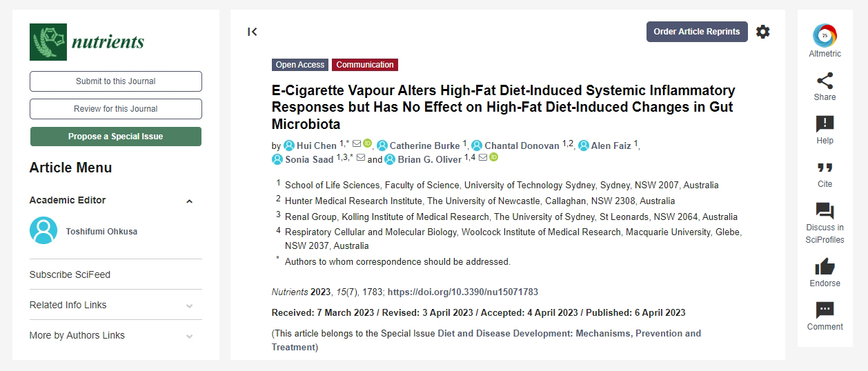
Task: Click the Propose a Special Issue button
Action: point(116,137)
